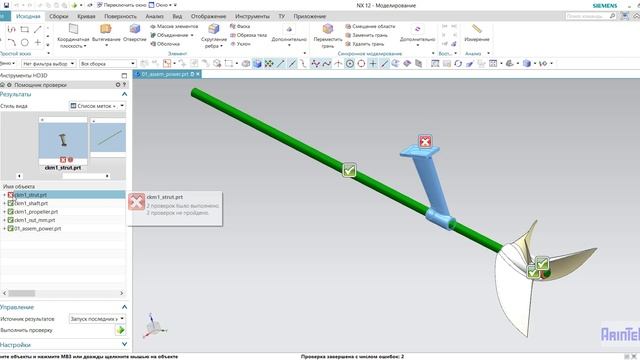Select ckm1_out_mm.prt in the results list
The height and width of the screenshot is (360, 640).
(x=35, y=220)
